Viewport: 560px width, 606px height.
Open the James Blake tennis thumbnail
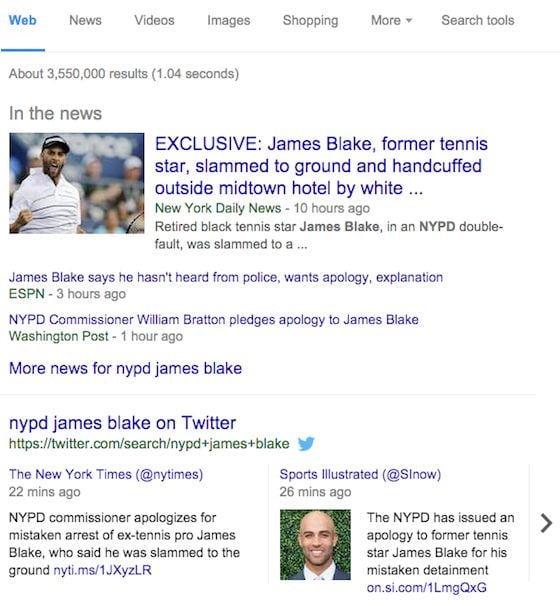point(77,183)
